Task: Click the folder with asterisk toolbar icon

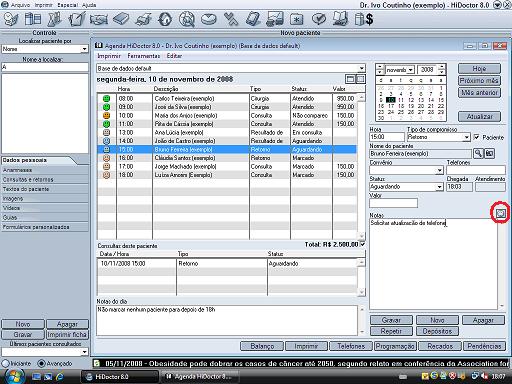Action: pyautogui.click(x=296, y=19)
